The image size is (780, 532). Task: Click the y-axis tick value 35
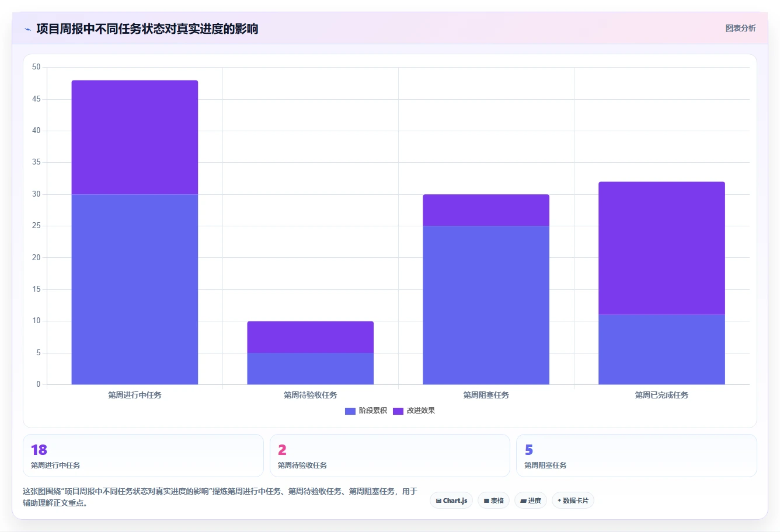(37, 162)
